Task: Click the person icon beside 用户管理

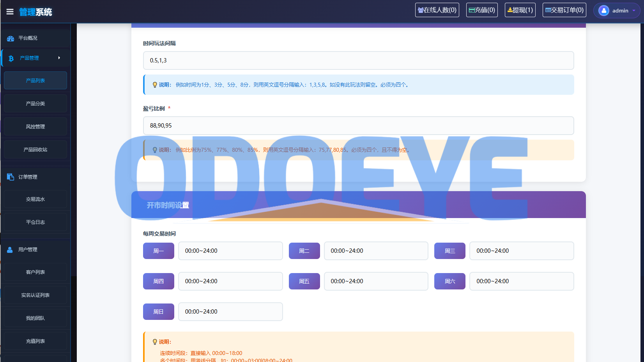Action: (10, 250)
